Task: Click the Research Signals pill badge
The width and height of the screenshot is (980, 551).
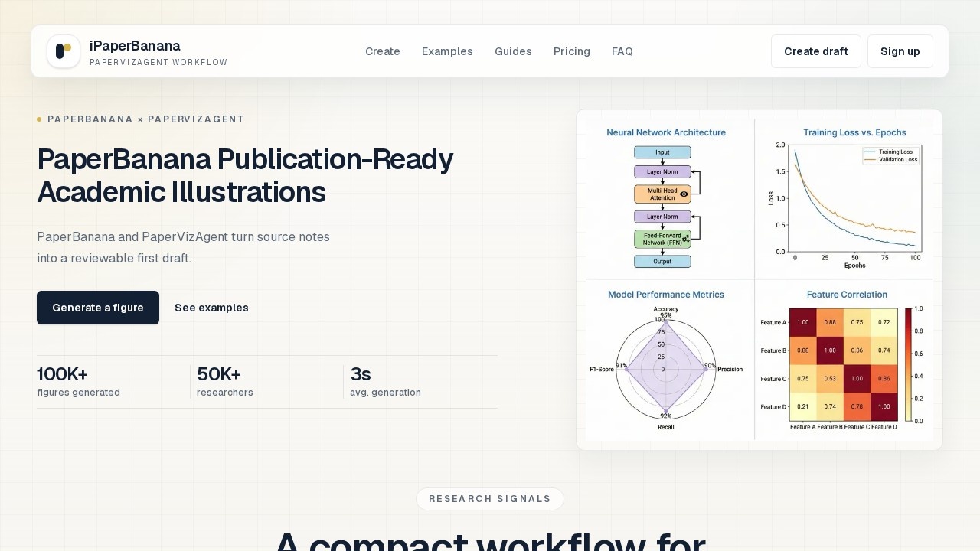Action: pyautogui.click(x=490, y=499)
